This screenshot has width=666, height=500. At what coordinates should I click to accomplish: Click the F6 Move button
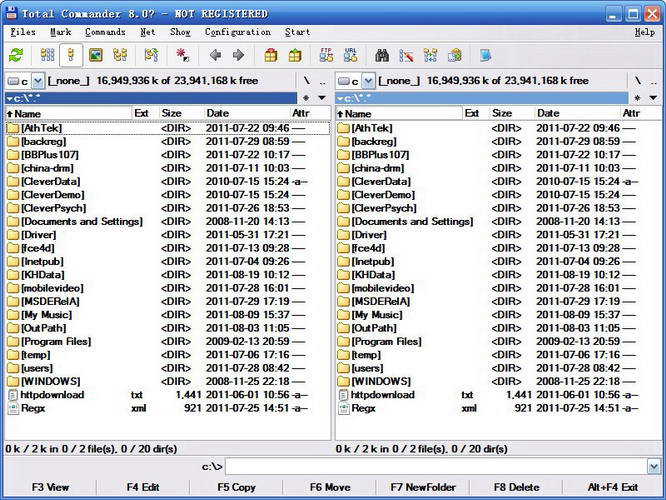coord(330,487)
